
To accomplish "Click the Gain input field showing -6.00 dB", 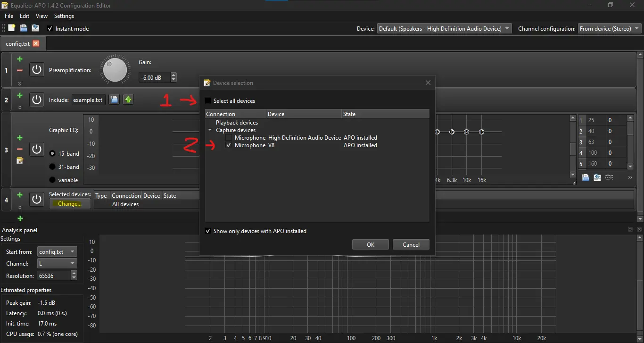I will coord(155,77).
